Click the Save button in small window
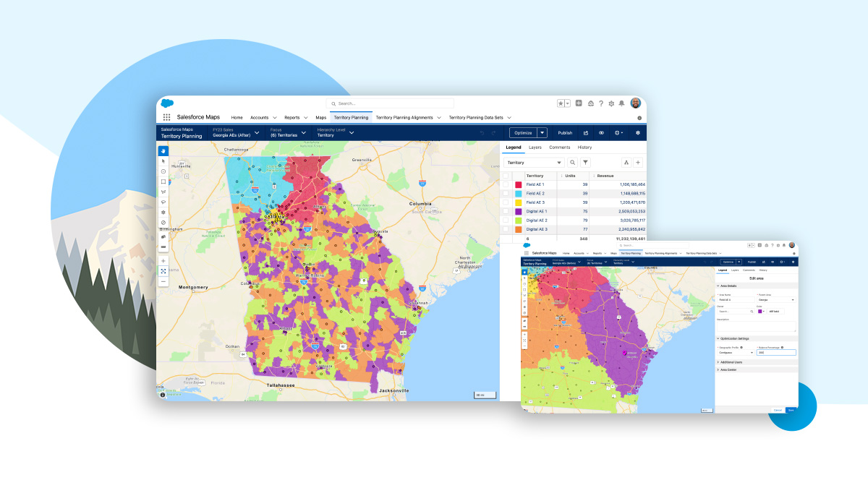The height and width of the screenshot is (488, 868). pyautogui.click(x=791, y=410)
